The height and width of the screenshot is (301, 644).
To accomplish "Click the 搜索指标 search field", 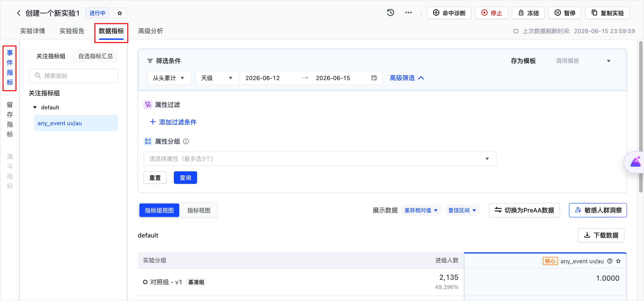I will coord(73,76).
